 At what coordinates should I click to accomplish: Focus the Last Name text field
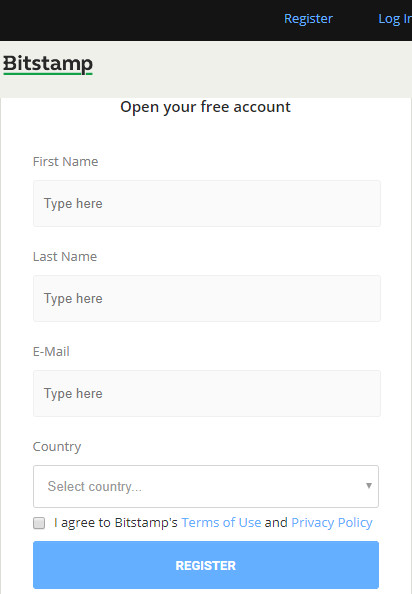tap(207, 299)
